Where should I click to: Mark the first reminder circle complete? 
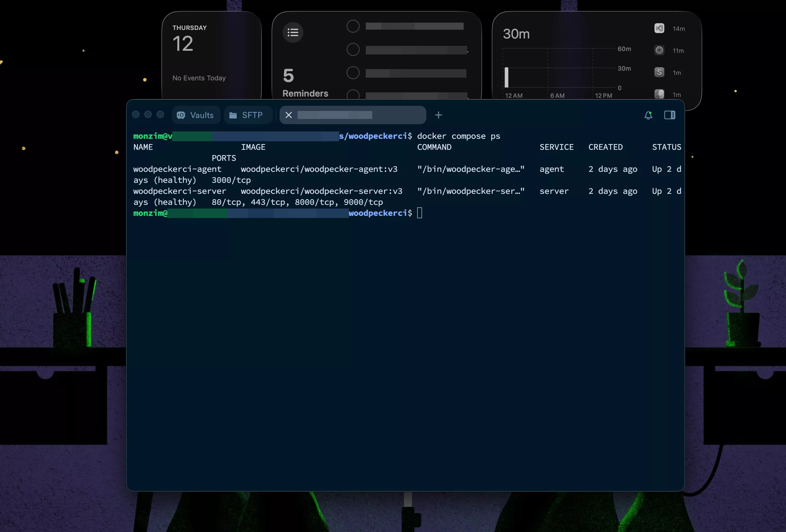(x=353, y=26)
